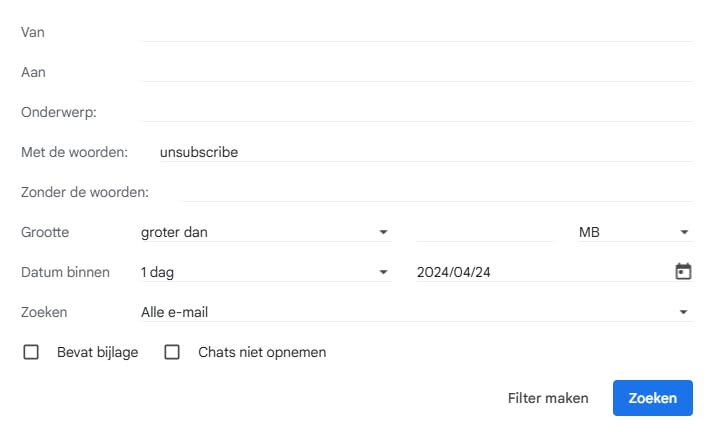Open the MB unit dropdown
The height and width of the screenshot is (432, 708).
tap(633, 232)
